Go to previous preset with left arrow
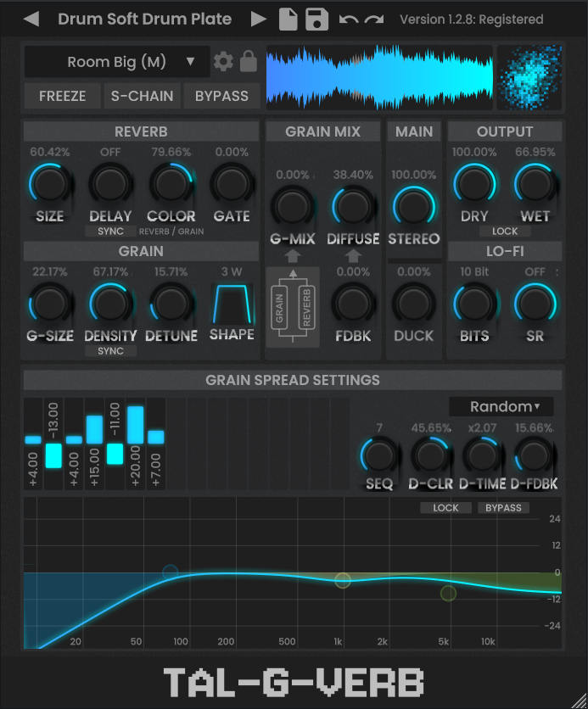This screenshot has height=709, width=588. pyautogui.click(x=31, y=19)
